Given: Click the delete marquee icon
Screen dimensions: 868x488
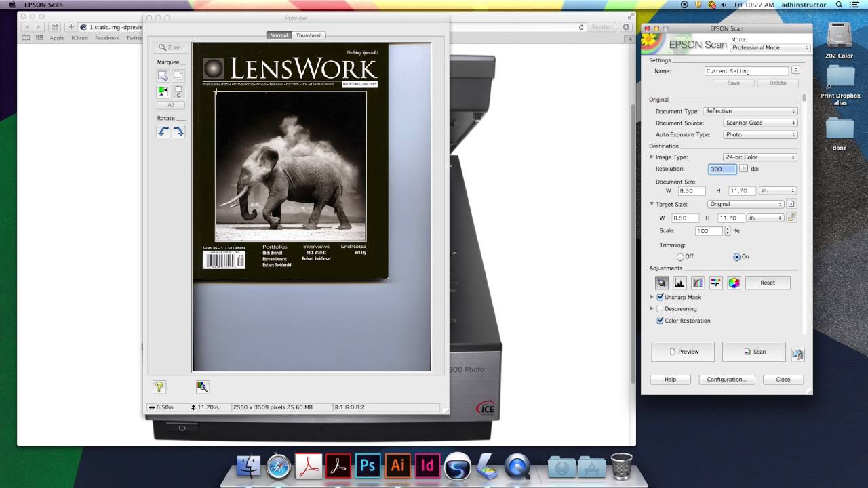Looking at the screenshot, I should click(178, 91).
